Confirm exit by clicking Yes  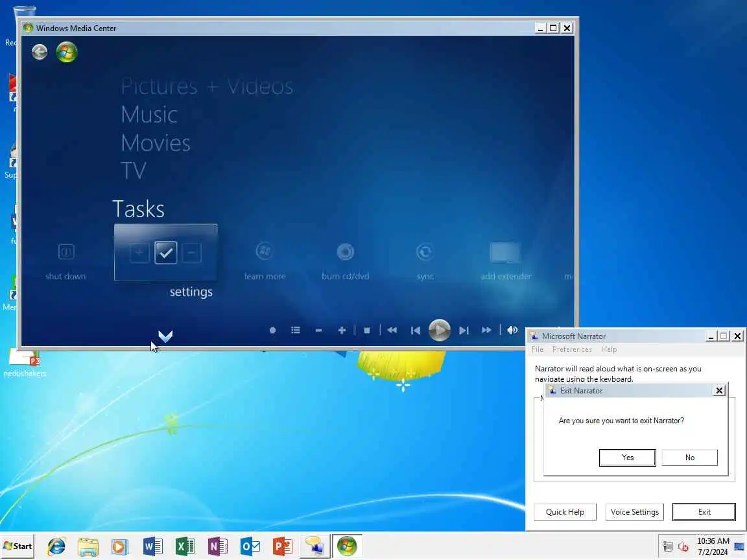(628, 458)
